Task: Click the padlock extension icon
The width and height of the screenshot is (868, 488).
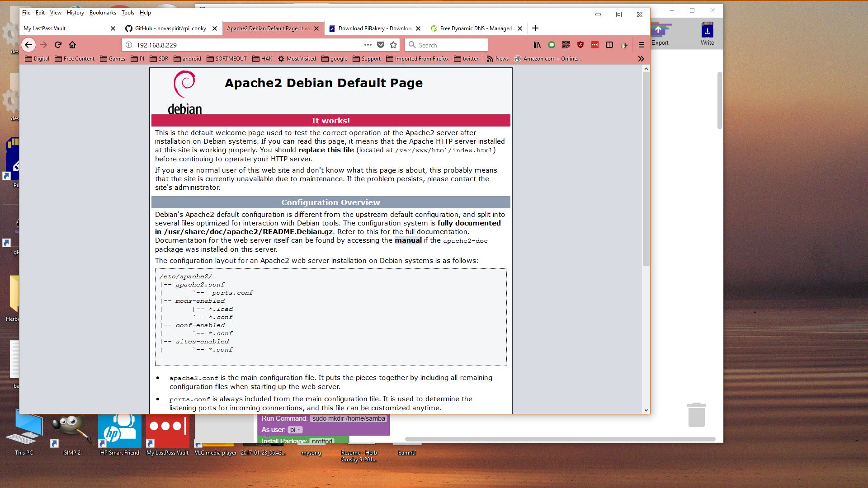Action: [x=624, y=45]
